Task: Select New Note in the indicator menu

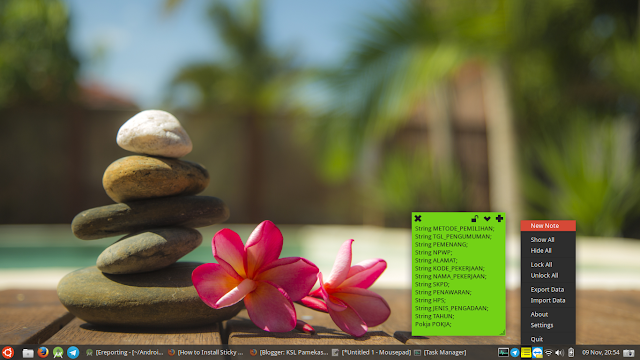Action: (x=548, y=226)
